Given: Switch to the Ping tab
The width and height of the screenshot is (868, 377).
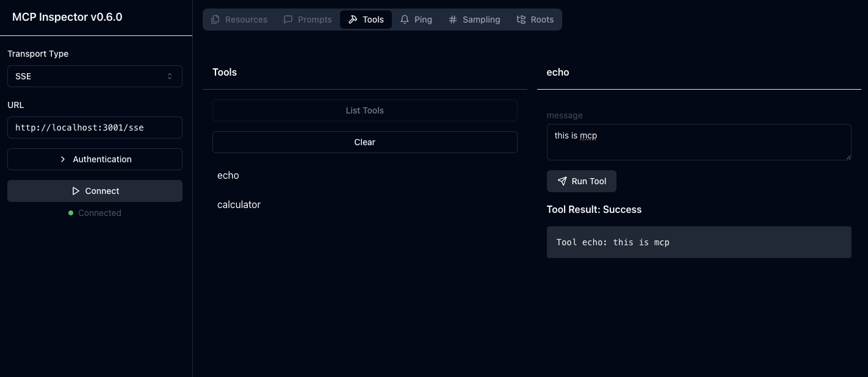Looking at the screenshot, I should click(x=416, y=19).
